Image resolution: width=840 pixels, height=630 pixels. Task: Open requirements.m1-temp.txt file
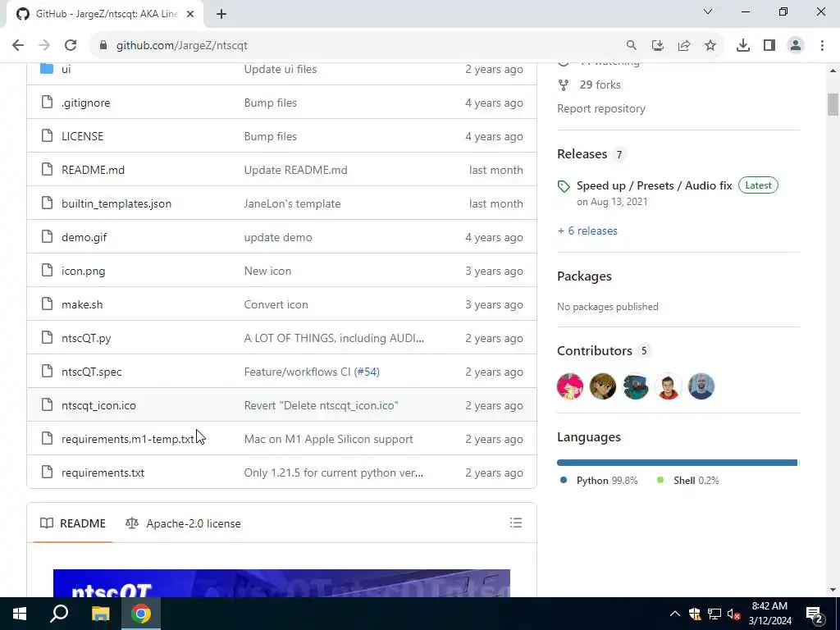(127, 440)
